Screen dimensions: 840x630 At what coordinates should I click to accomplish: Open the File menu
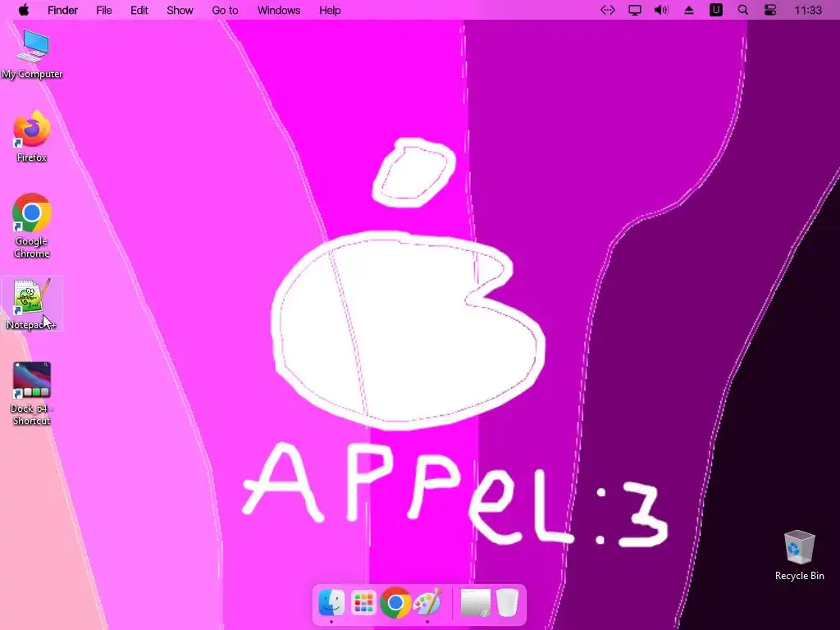104,10
